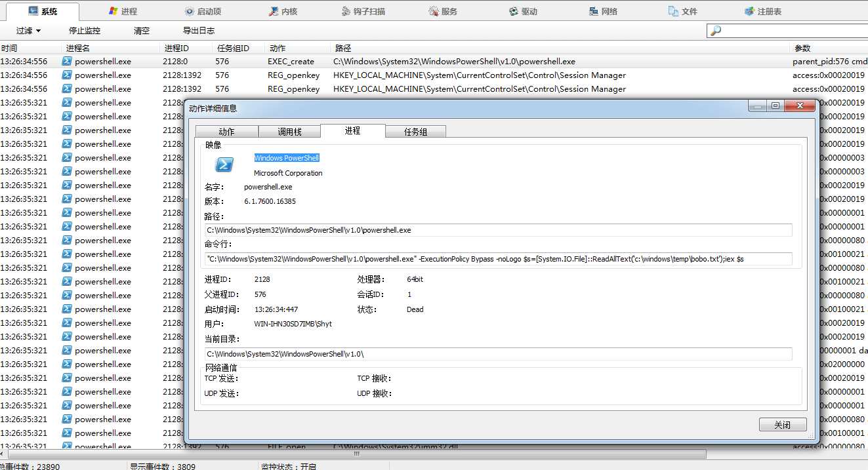Sort by the 动作 column header
The image size is (868, 470).
coord(299,48)
